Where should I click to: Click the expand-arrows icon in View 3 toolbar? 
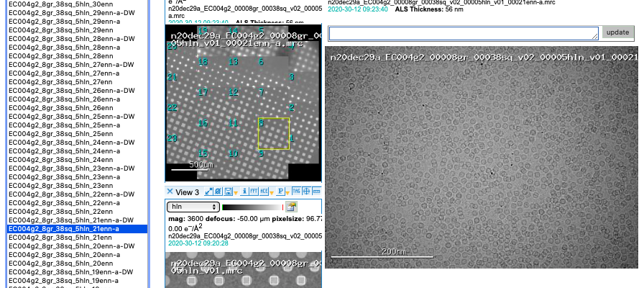pyautogui.click(x=208, y=192)
